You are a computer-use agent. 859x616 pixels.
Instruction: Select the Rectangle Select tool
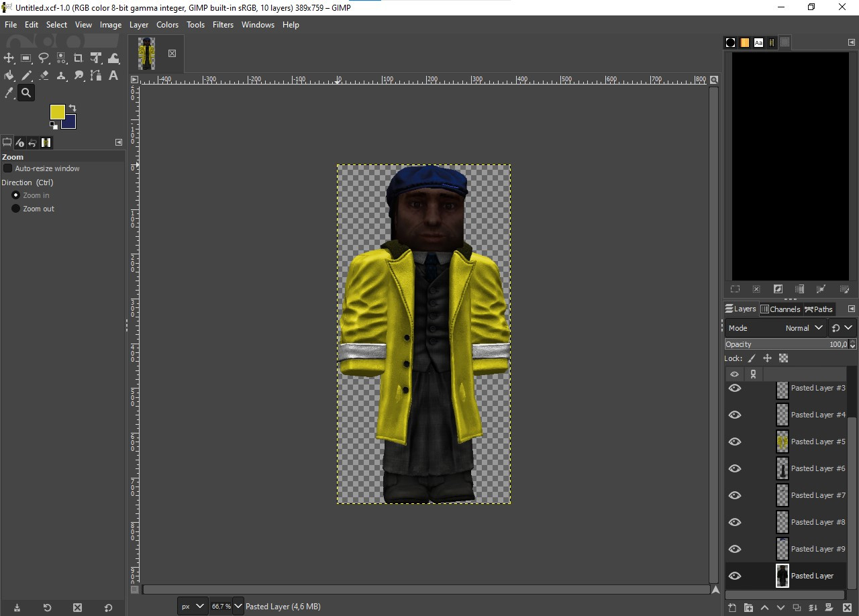click(x=26, y=58)
